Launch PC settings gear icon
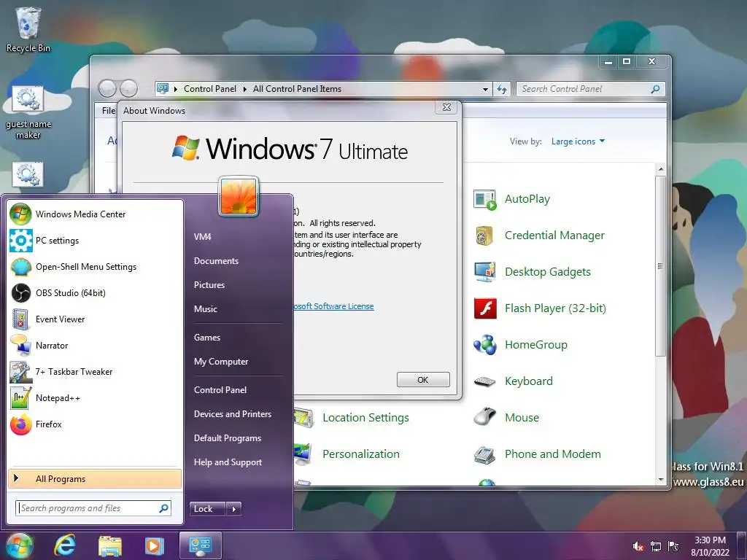The height and width of the screenshot is (560, 747). click(x=21, y=241)
